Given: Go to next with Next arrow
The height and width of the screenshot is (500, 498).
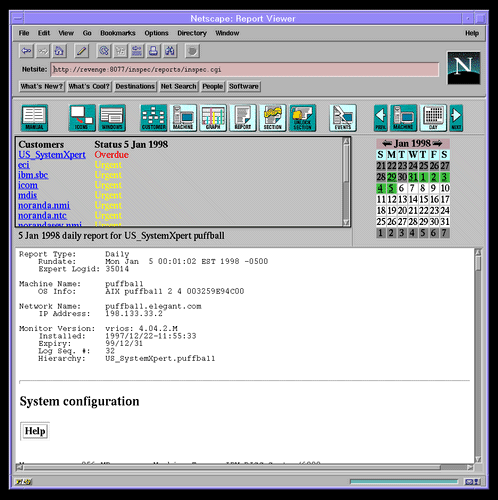Looking at the screenshot, I should (456, 118).
